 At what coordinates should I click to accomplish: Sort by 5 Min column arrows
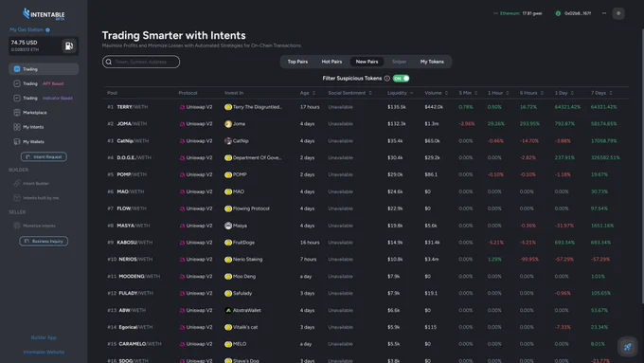pyautogui.click(x=475, y=93)
